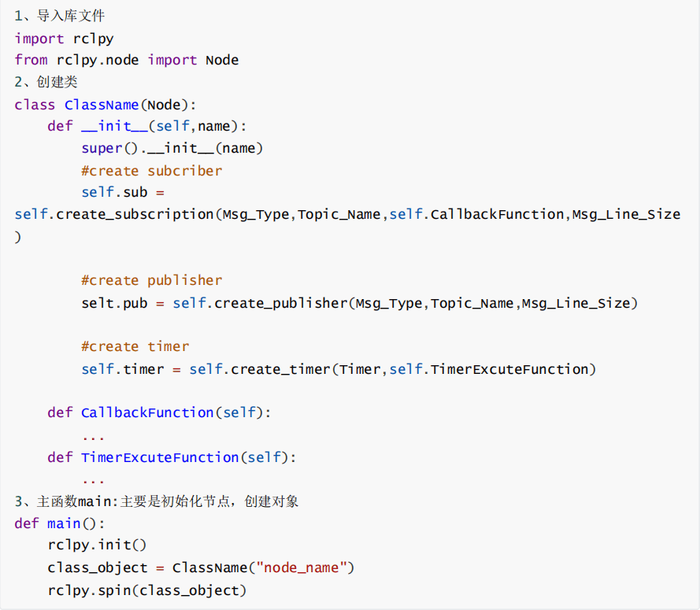700x610 pixels.
Task: Click the 'def main():' line
Action: (59, 523)
